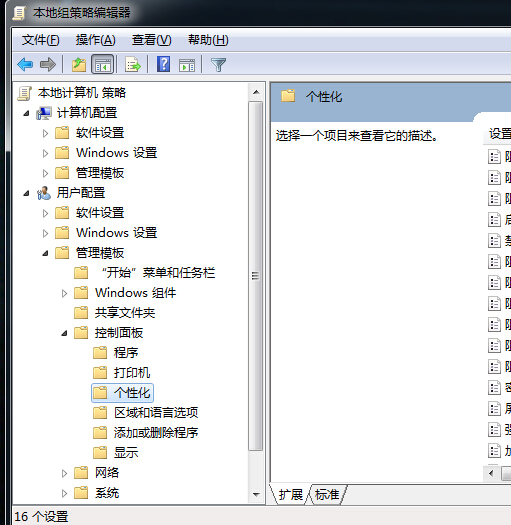Select the 添加或删除程序 tree item

click(156, 433)
